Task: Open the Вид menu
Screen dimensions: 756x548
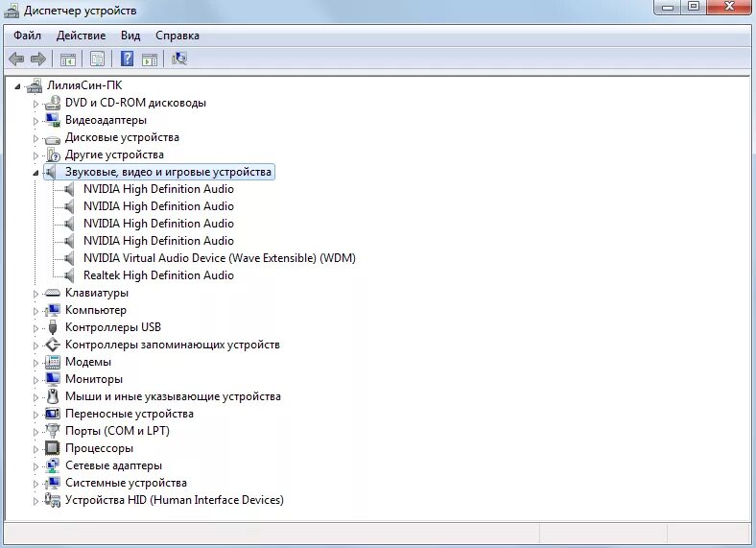Action: (130, 36)
